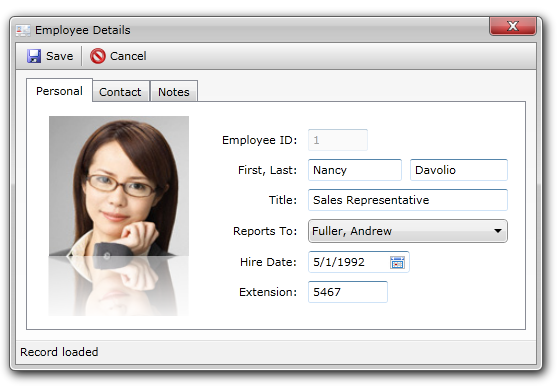Click the Save floppy disk icon

[34, 56]
